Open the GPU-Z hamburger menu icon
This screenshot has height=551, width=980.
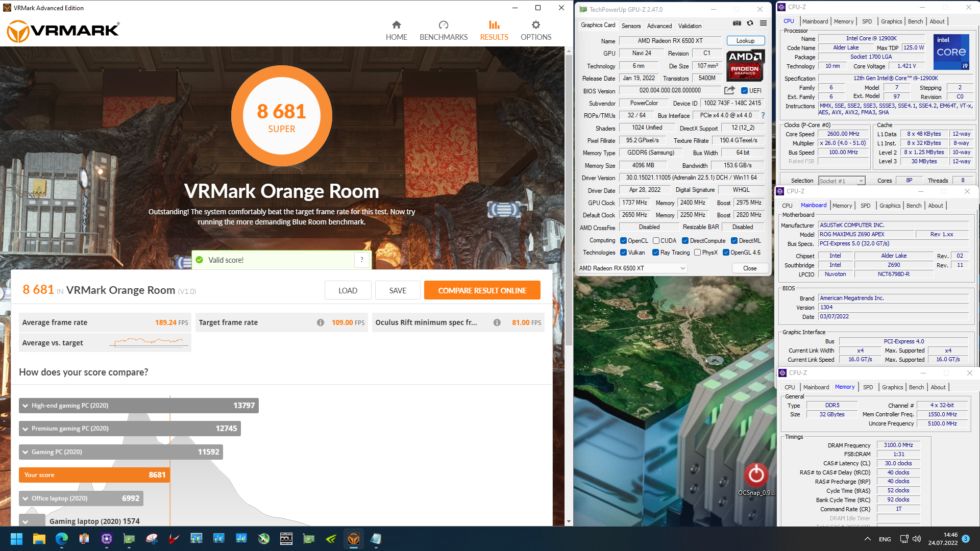click(763, 23)
